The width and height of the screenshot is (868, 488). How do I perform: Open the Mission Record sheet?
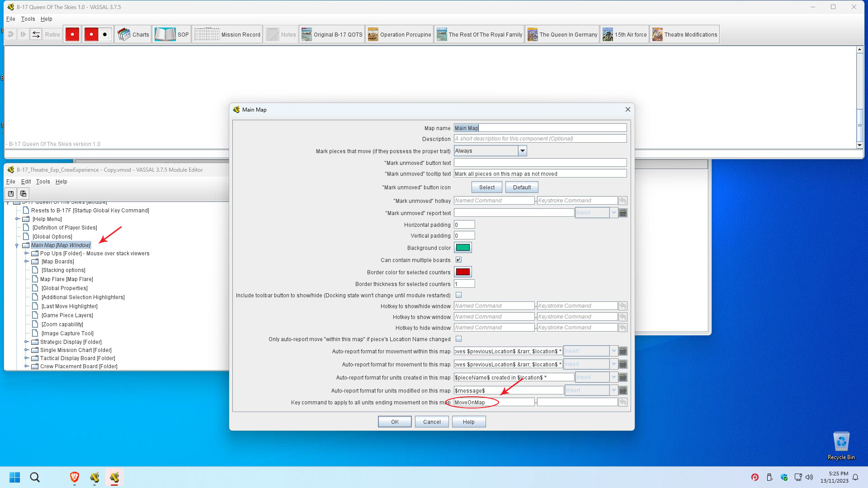pos(227,34)
